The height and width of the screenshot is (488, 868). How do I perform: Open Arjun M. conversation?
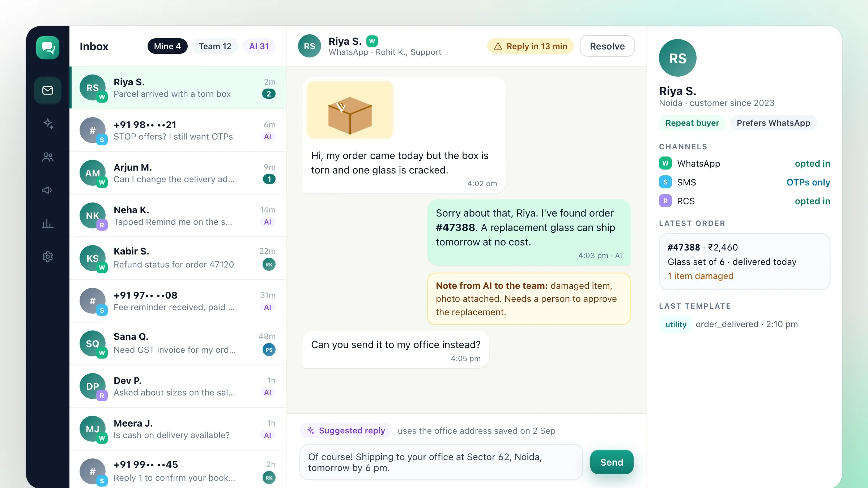178,173
